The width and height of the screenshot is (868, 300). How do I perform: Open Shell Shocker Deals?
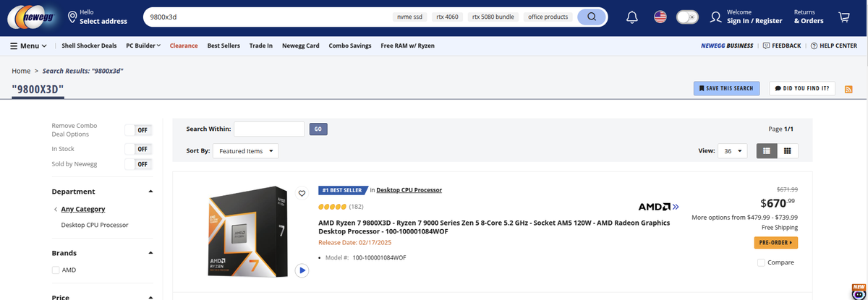(x=89, y=46)
